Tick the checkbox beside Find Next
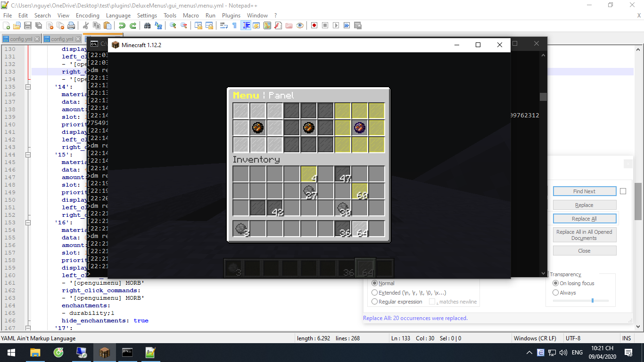The image size is (644, 362). 623,191
